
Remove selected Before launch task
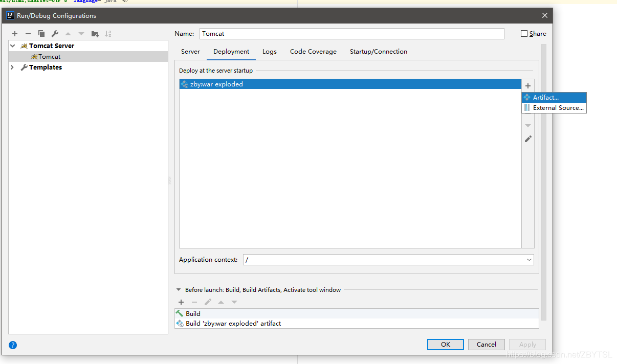click(194, 302)
